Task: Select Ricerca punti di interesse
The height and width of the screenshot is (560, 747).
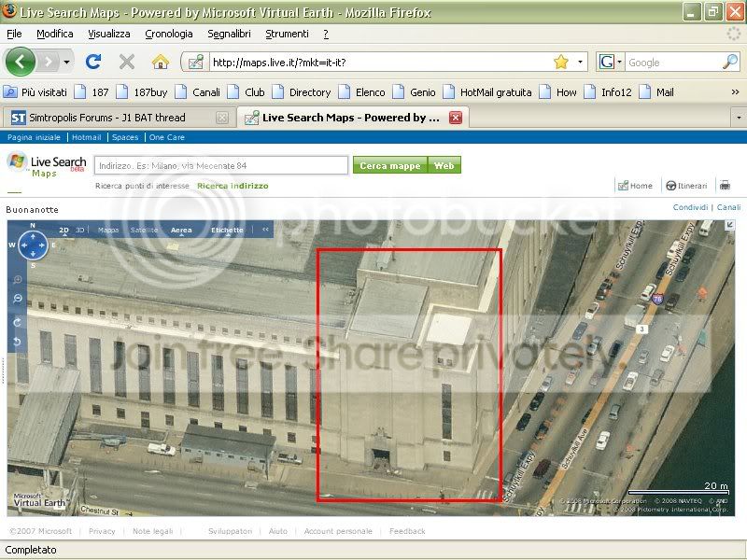Action: coord(142,186)
